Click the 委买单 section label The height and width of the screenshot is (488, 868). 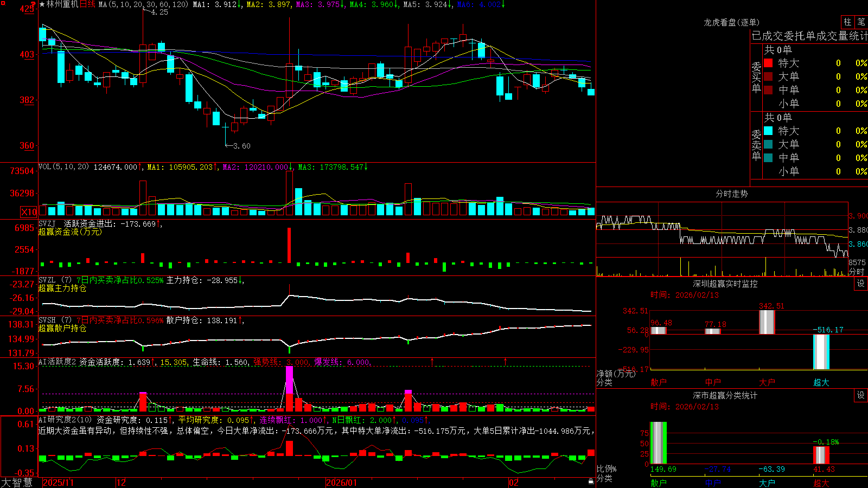point(756,78)
